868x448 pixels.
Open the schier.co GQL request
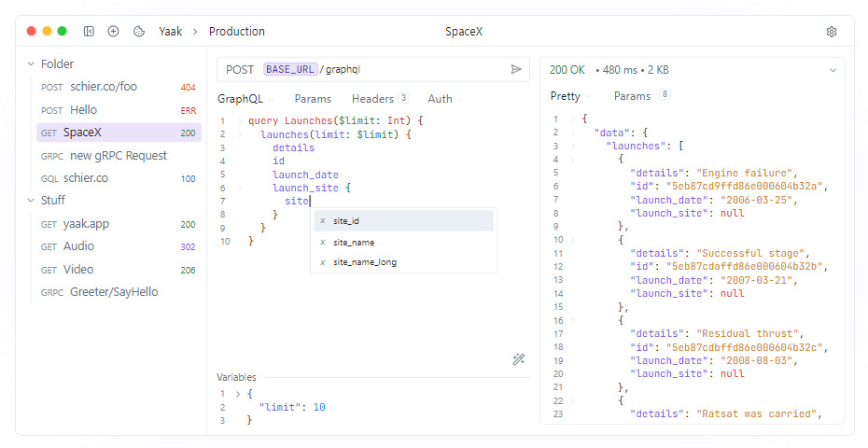pyautogui.click(x=119, y=178)
